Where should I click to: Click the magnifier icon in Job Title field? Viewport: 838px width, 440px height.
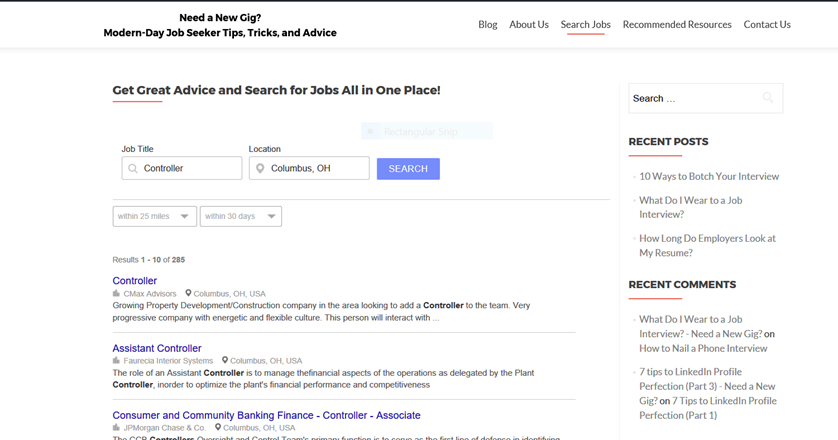click(x=133, y=168)
